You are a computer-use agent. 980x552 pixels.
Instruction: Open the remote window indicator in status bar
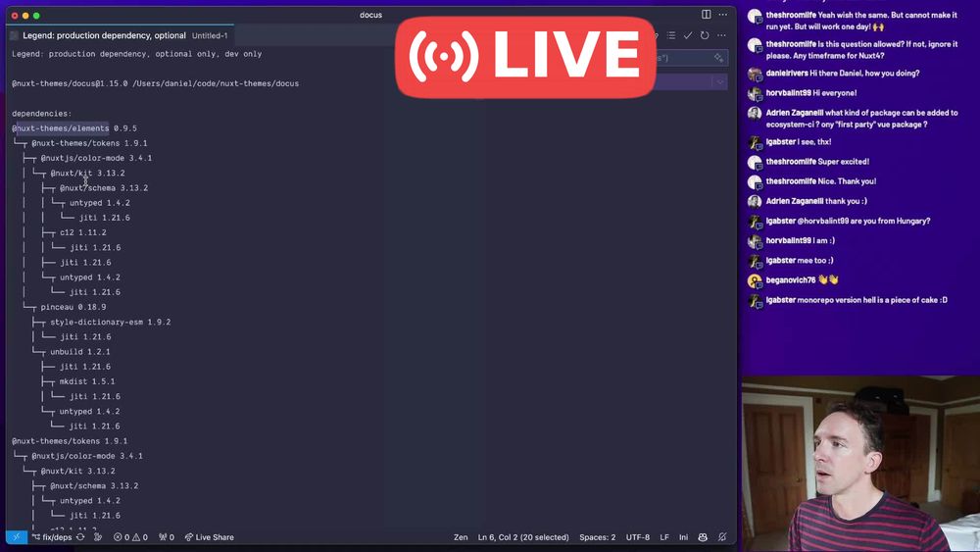(17, 537)
